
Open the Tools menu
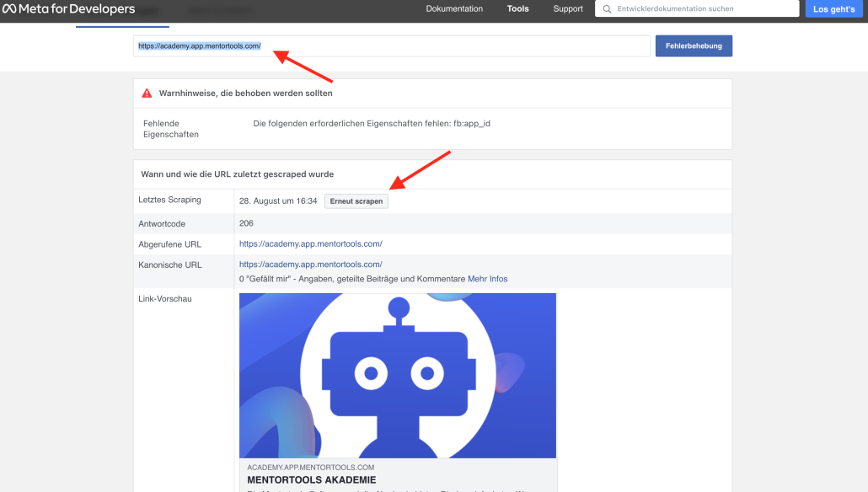(517, 9)
